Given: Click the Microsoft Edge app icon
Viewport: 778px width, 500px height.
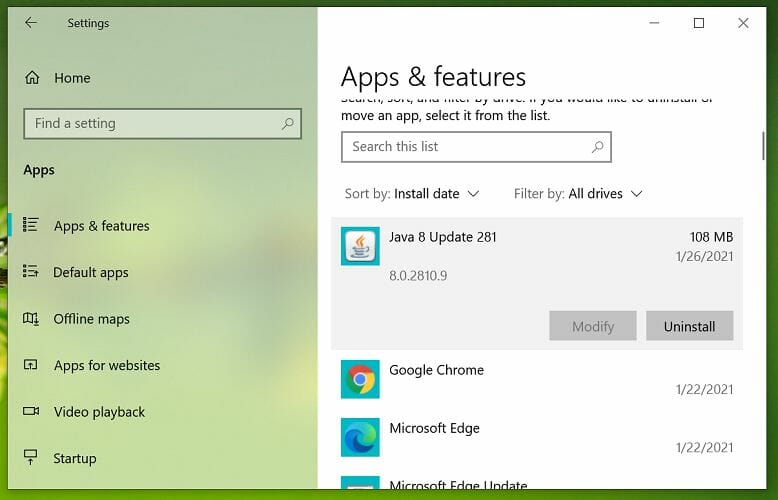Looking at the screenshot, I should 360,437.
